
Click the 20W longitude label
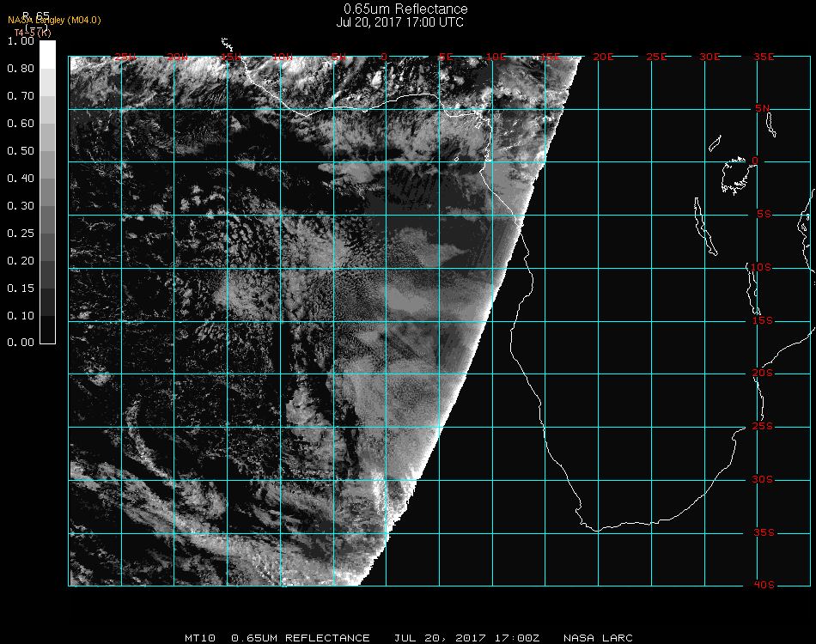tap(178, 57)
